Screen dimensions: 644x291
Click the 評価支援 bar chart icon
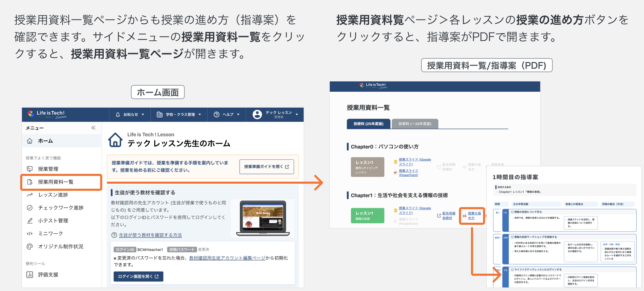30,275
